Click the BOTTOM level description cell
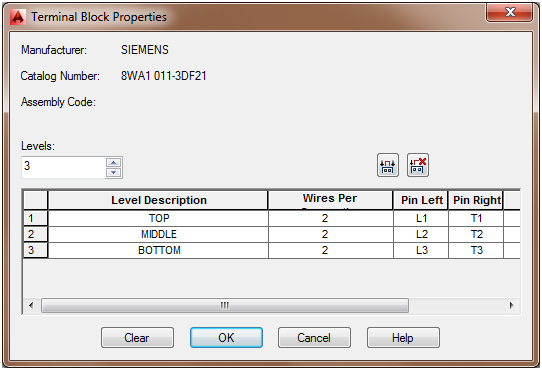This screenshot has height=370, width=542. tap(158, 250)
